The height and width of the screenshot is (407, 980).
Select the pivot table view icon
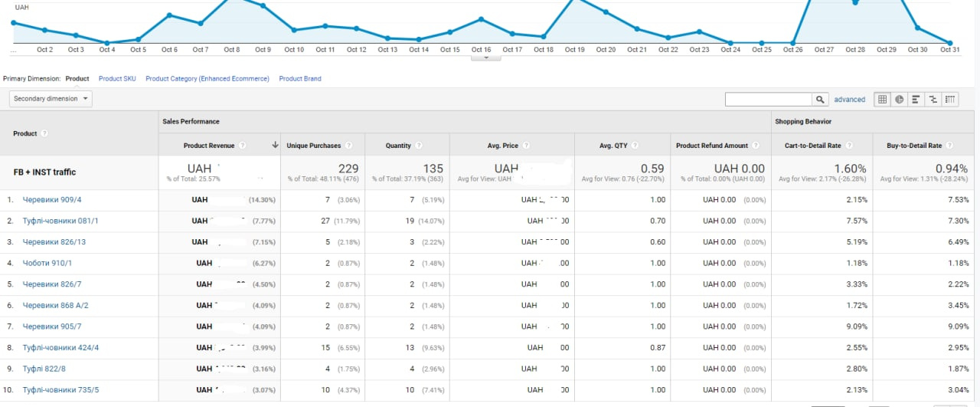click(949, 100)
